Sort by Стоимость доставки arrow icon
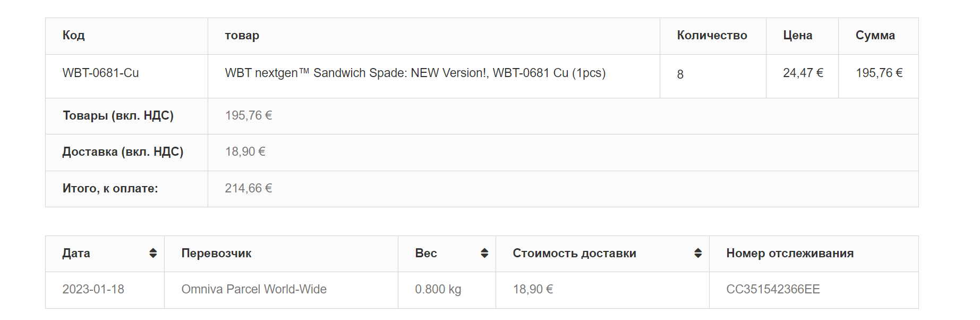The image size is (980, 320). (698, 253)
